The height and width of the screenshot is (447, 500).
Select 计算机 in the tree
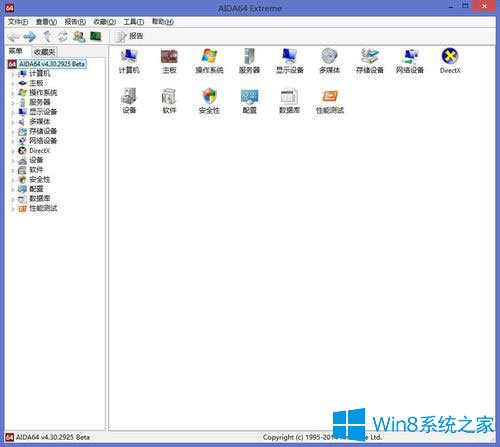[x=40, y=73]
